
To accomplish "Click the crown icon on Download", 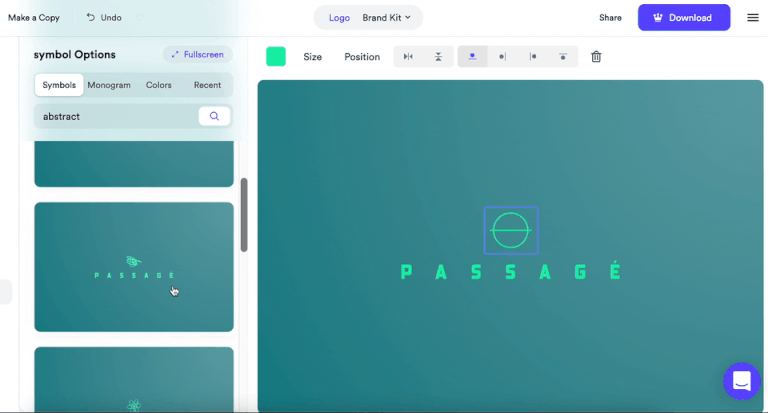I will 658,18.
